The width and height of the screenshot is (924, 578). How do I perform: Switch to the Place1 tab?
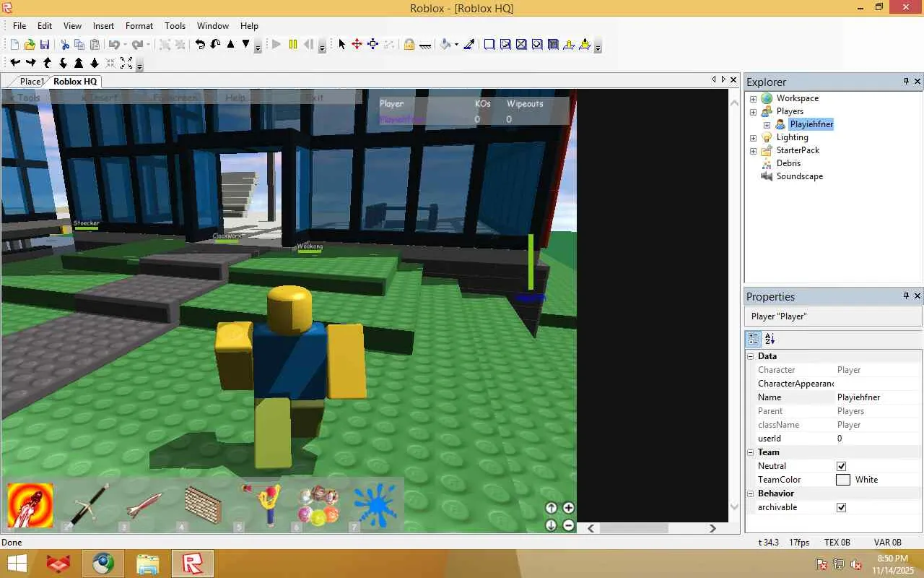click(32, 82)
